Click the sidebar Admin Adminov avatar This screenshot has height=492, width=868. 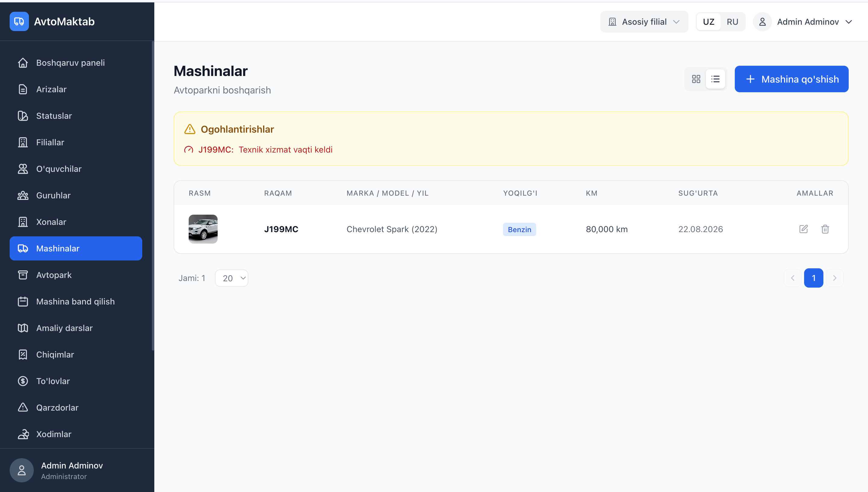coord(22,470)
